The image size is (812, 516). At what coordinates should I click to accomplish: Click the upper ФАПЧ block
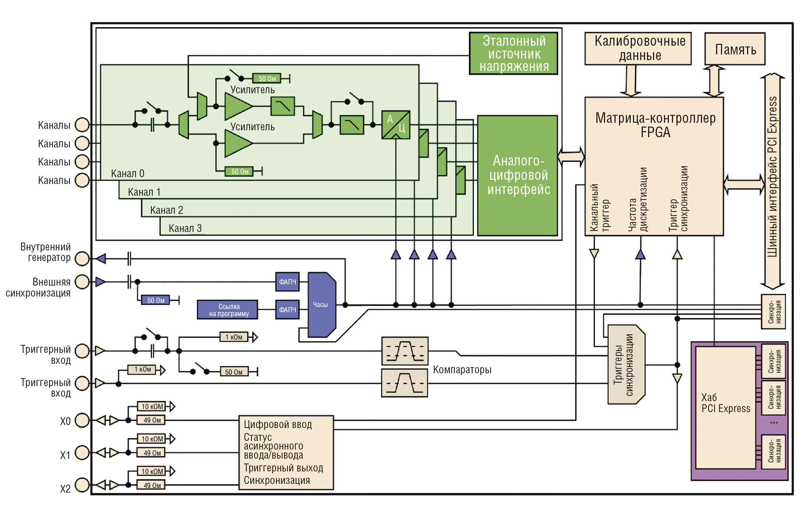click(287, 282)
